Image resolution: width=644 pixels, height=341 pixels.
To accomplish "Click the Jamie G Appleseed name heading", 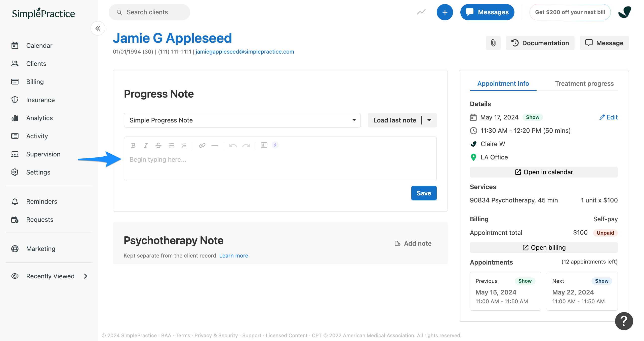I will coord(172,38).
